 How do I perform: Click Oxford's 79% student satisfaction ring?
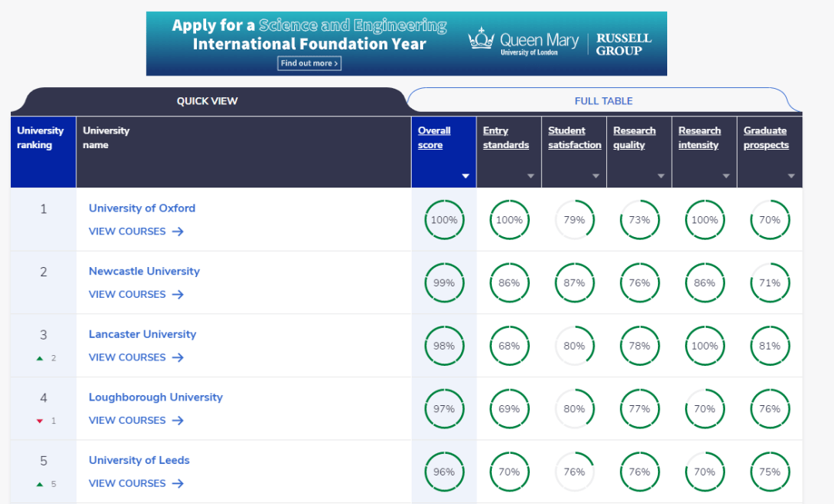575,219
